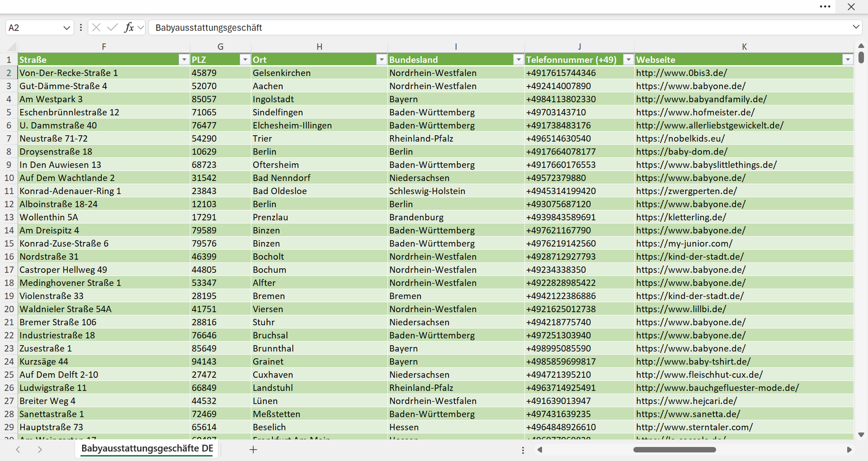Select row 2 header
Screen dimensions: 868x461
[9, 73]
